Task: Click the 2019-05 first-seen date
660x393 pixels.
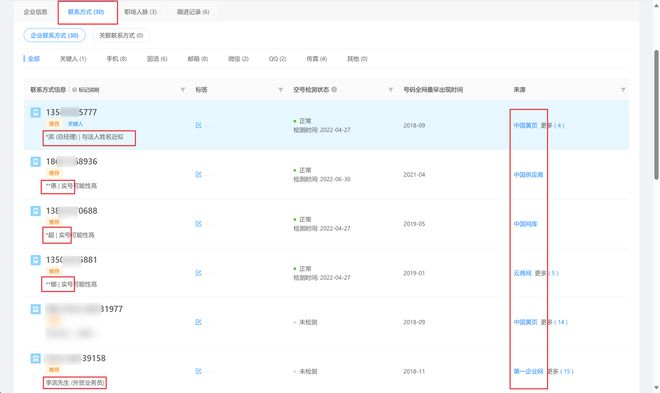Action: tap(414, 224)
